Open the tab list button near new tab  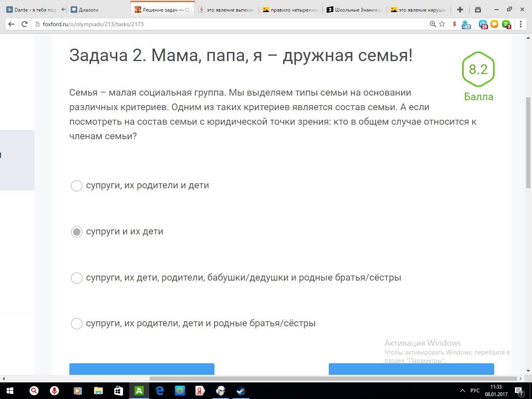478,9
